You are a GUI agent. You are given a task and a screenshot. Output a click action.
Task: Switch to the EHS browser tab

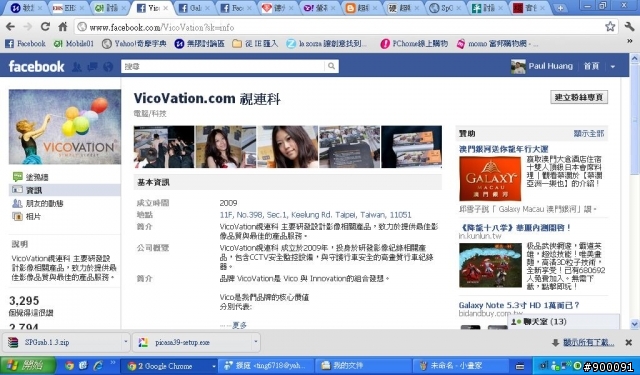(x=69, y=8)
